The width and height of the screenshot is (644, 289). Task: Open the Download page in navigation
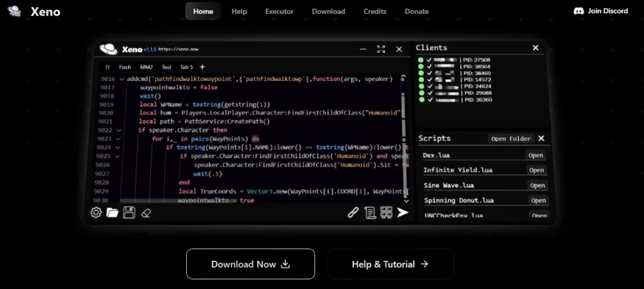click(x=328, y=11)
